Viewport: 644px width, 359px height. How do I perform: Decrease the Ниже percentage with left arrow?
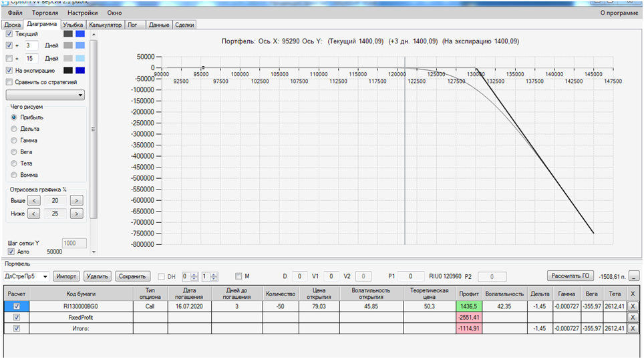34,214
